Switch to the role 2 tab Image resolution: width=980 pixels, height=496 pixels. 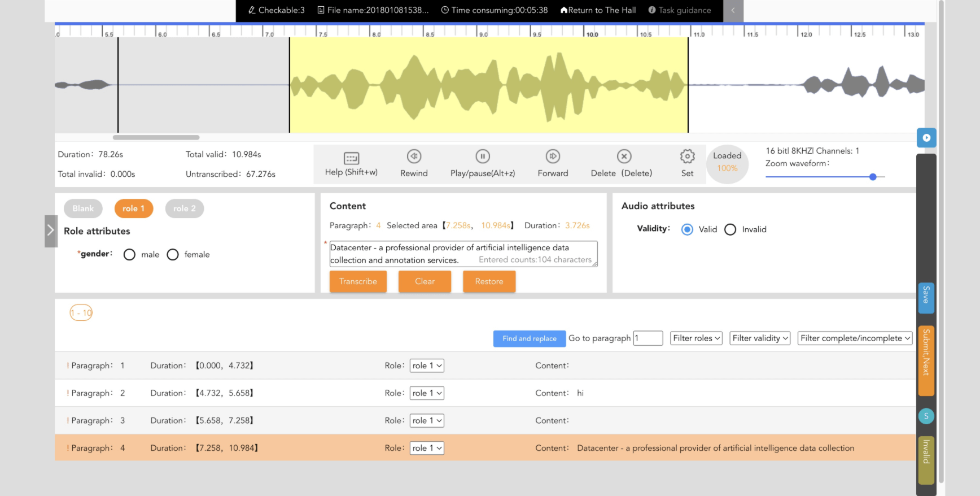tap(185, 208)
